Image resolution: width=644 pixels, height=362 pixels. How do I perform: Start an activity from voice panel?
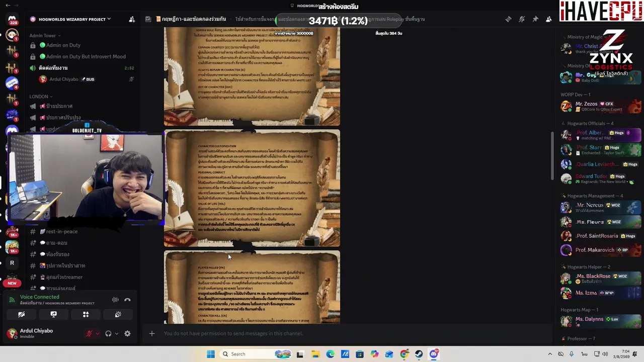tap(86, 314)
